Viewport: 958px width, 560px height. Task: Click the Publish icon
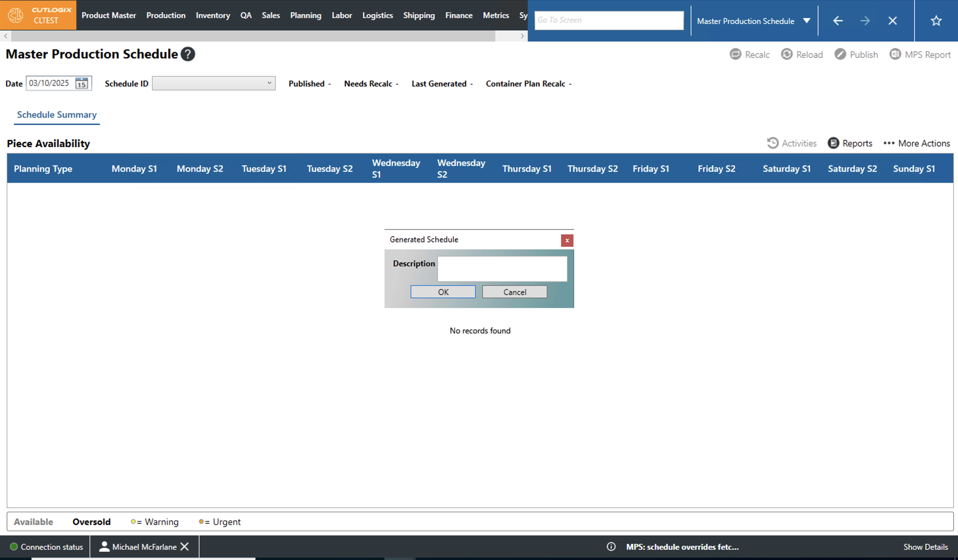coord(840,54)
